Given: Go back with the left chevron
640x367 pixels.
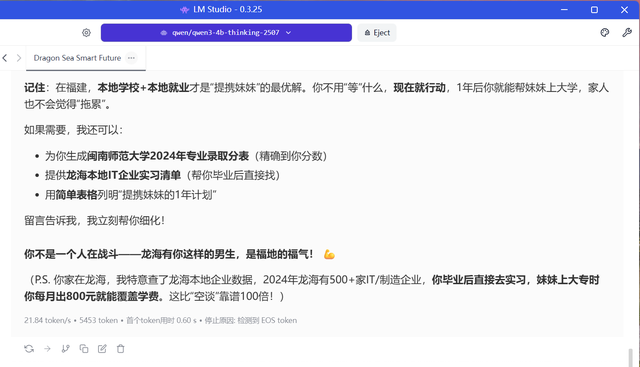Looking at the screenshot, I should click(5, 58).
